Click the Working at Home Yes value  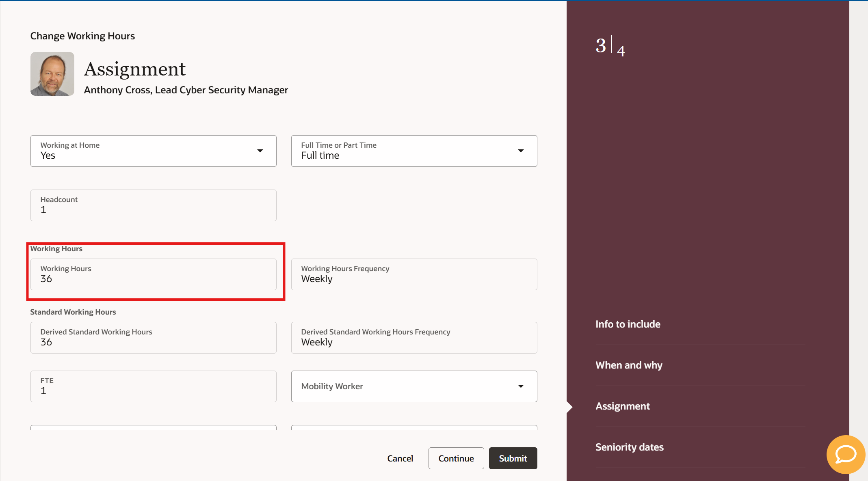tap(48, 156)
